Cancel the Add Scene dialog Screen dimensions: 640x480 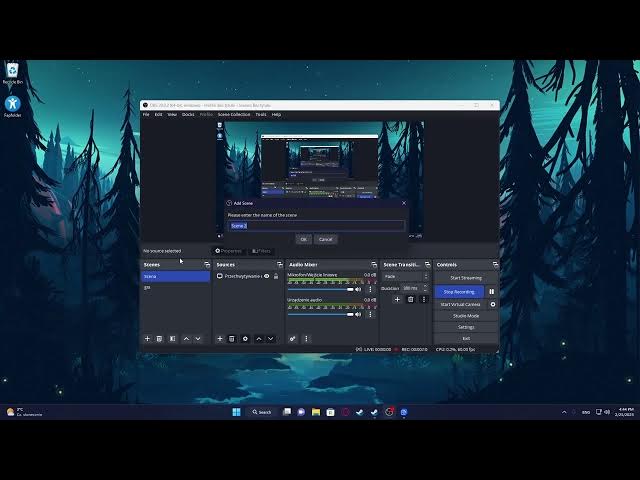[325, 239]
